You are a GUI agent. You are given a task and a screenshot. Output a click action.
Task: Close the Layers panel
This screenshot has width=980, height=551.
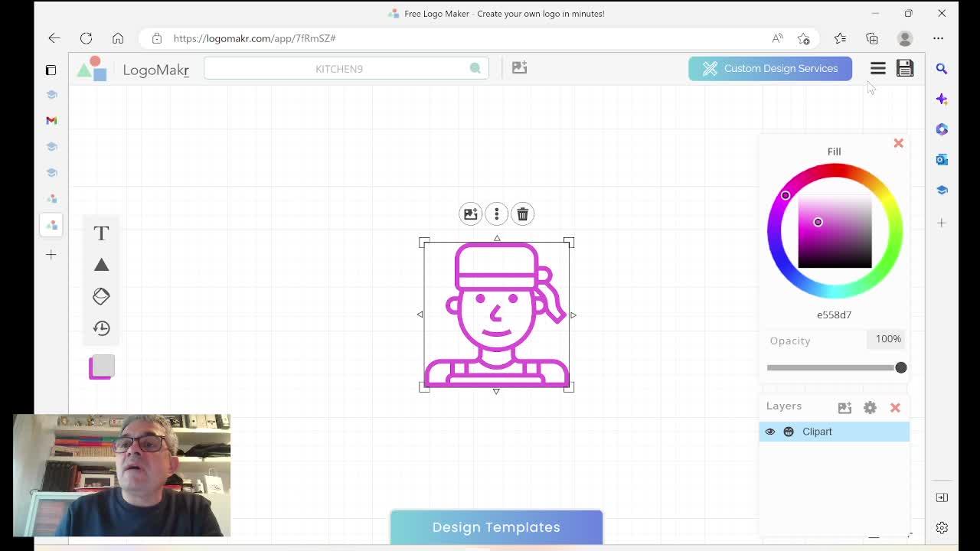pyautogui.click(x=895, y=408)
